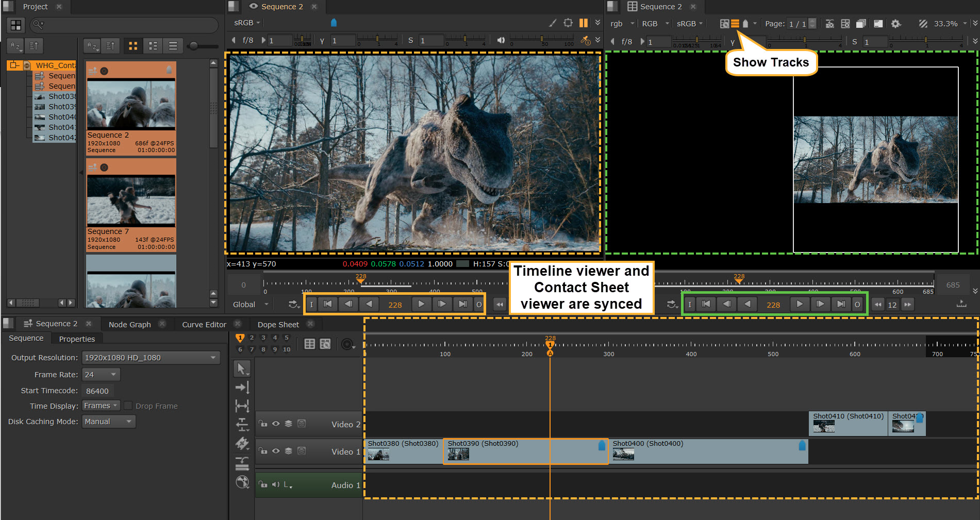Mute viewer audio with speaker icon

501,40
